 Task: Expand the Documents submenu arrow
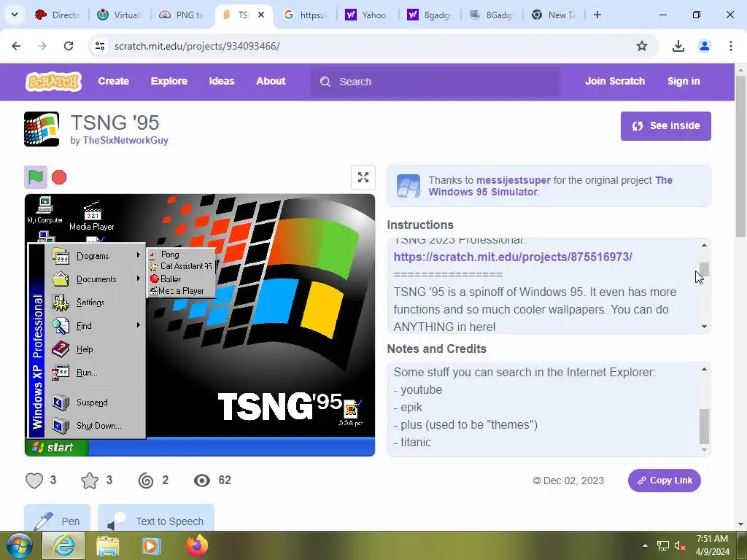[138, 278]
